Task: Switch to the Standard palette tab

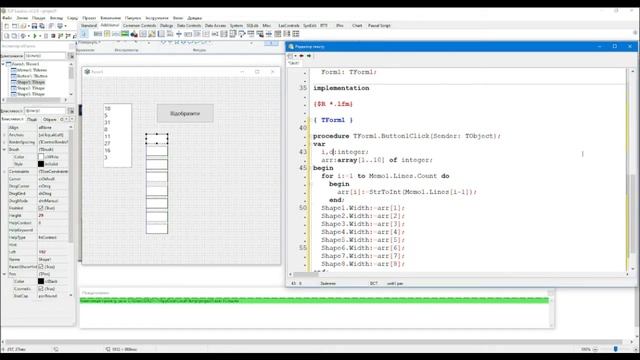Action: coord(89,25)
